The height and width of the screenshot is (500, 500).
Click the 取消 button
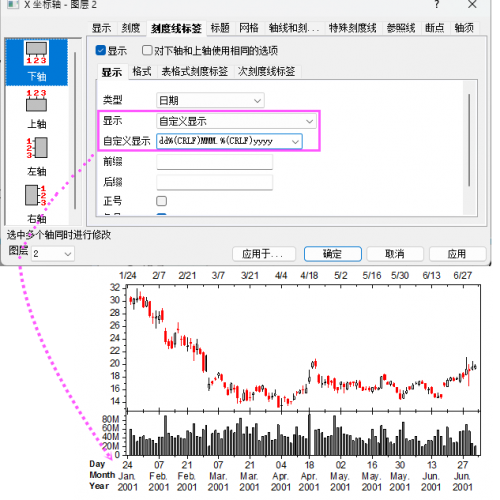[x=395, y=254]
